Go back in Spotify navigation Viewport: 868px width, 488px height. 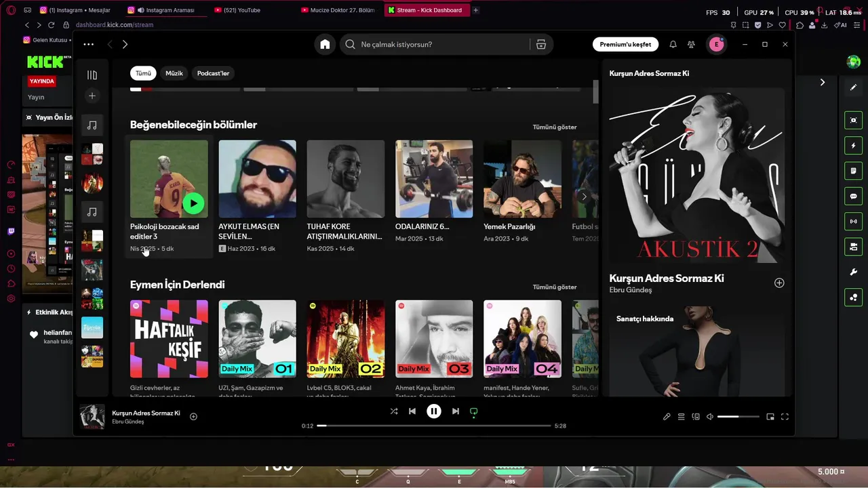[109, 44]
